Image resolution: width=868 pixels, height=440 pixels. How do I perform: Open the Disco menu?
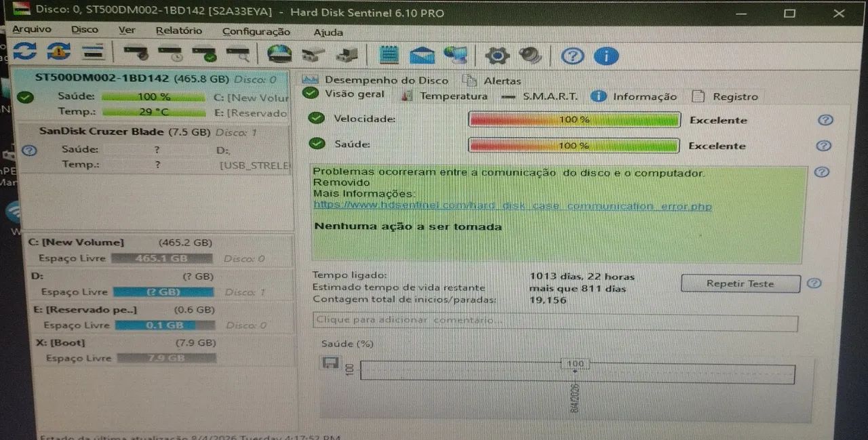click(85, 30)
